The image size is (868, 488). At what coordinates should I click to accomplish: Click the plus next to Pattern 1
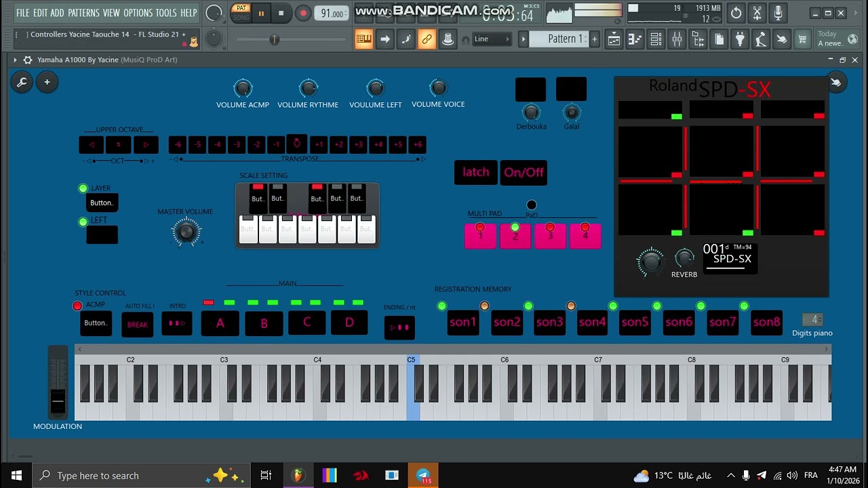[x=595, y=39]
